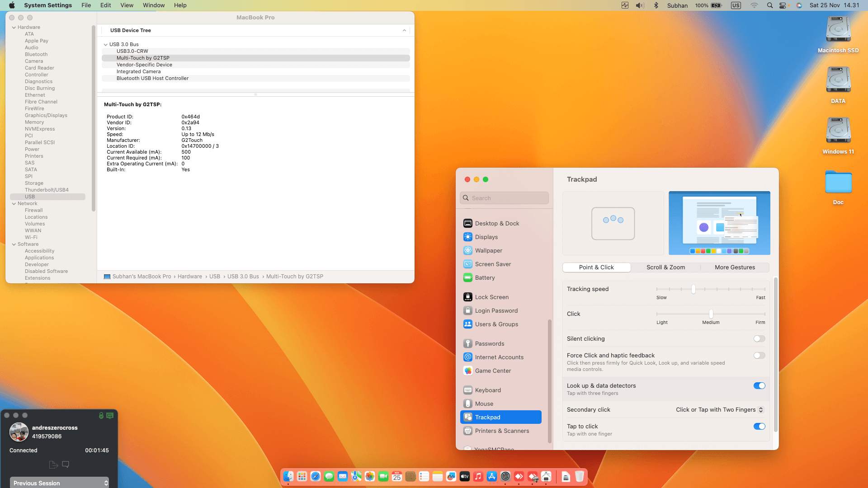868x488 pixels.
Task: Open the Wallpaper settings pane
Action: coord(488,250)
